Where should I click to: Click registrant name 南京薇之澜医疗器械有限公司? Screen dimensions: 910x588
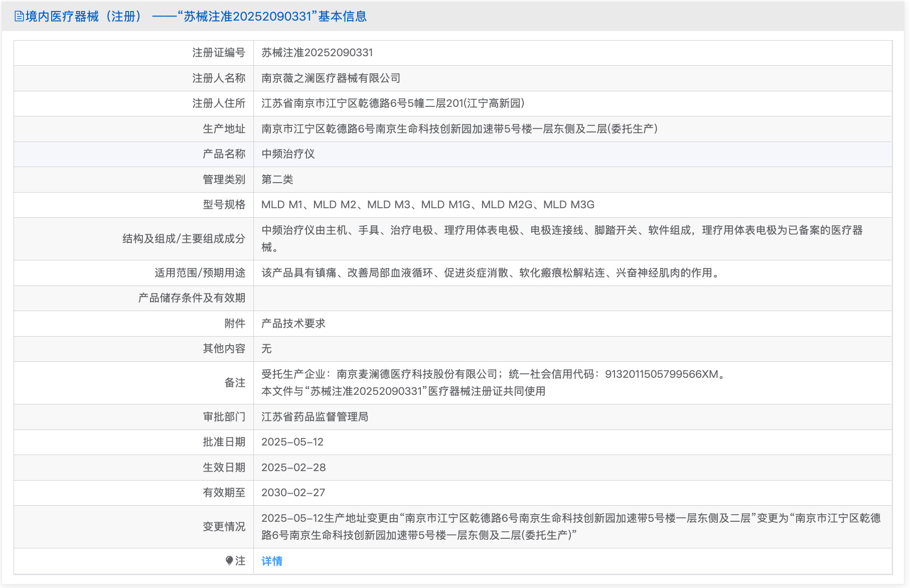(x=331, y=78)
